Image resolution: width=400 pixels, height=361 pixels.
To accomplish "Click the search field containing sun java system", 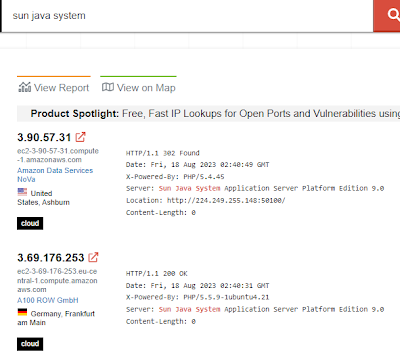I will 187,16.
